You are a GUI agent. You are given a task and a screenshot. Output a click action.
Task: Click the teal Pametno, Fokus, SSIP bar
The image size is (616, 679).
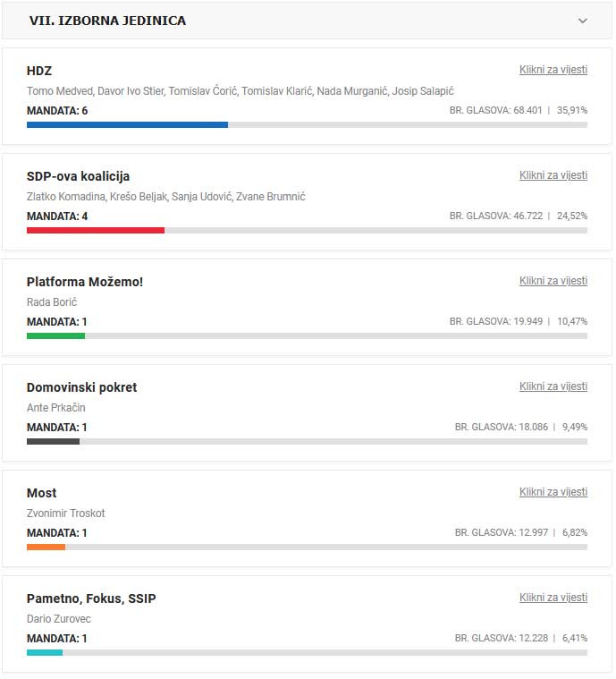coord(45,653)
